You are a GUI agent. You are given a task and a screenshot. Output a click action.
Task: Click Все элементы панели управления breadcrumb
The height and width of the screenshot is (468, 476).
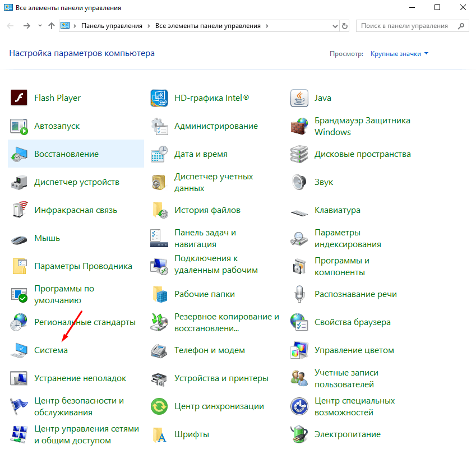click(207, 26)
